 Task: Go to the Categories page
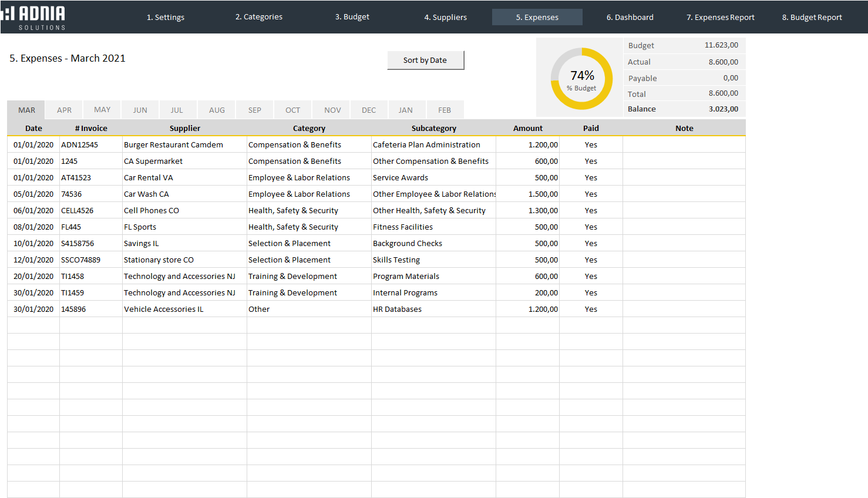pos(259,17)
